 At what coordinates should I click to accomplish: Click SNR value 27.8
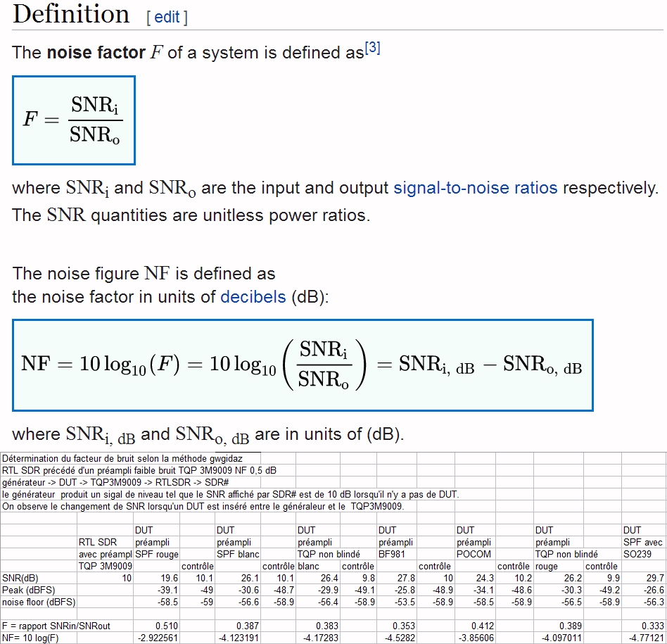[406, 578]
